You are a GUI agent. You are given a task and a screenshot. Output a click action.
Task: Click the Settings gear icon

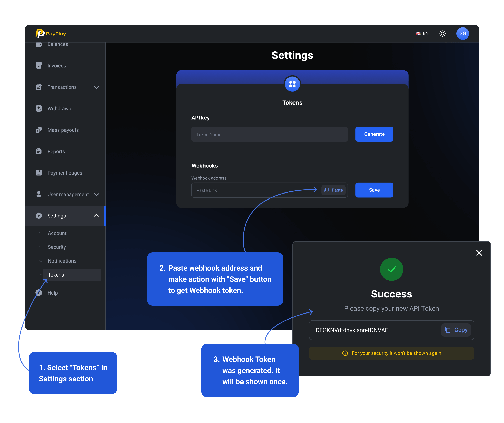pos(39,215)
